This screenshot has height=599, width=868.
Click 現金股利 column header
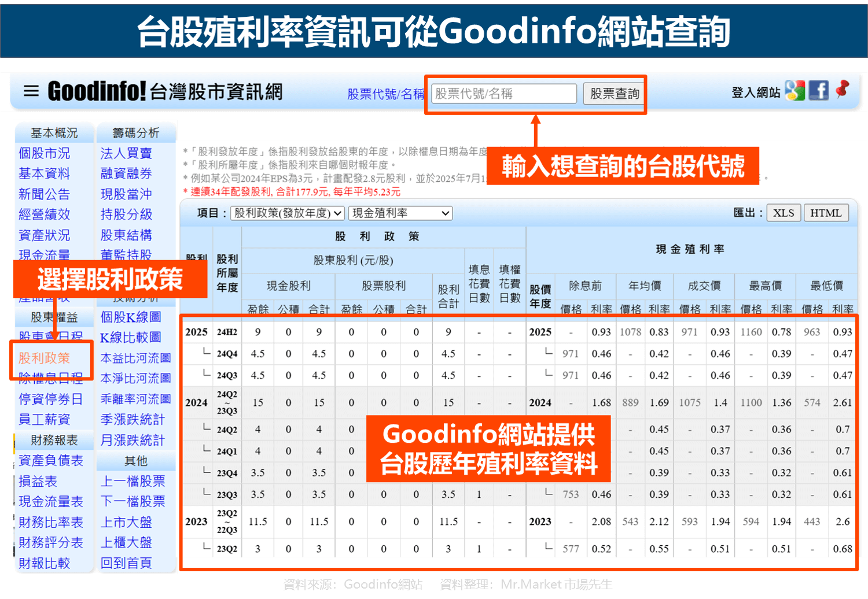click(288, 286)
